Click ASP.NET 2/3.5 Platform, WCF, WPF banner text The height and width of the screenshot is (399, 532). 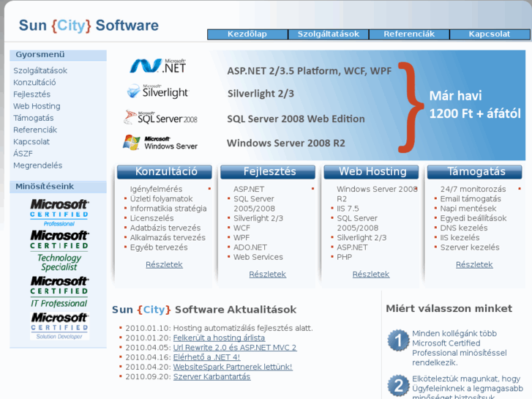point(309,71)
